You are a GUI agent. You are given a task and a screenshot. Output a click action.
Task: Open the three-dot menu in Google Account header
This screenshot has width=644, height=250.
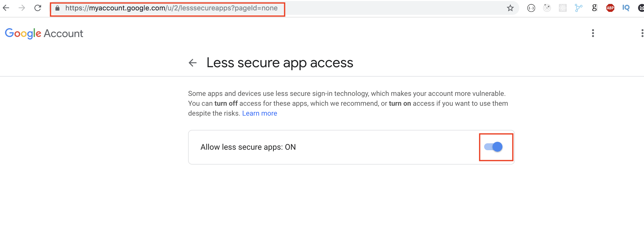593,33
